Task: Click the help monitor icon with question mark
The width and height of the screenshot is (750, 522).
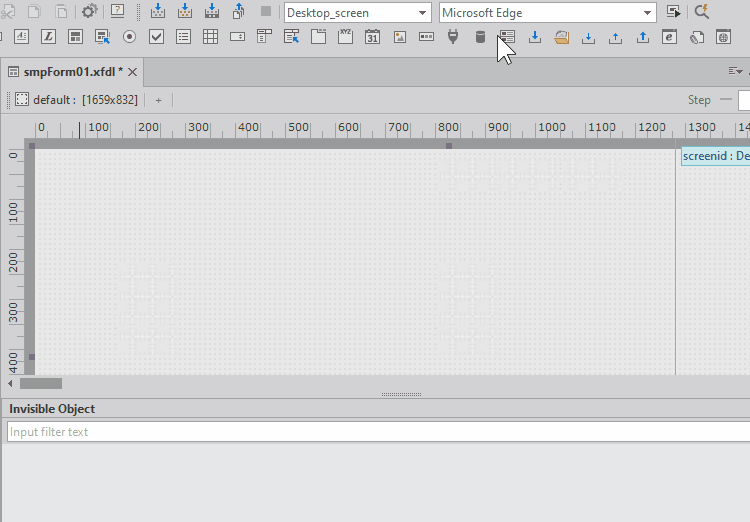Action: (118, 11)
